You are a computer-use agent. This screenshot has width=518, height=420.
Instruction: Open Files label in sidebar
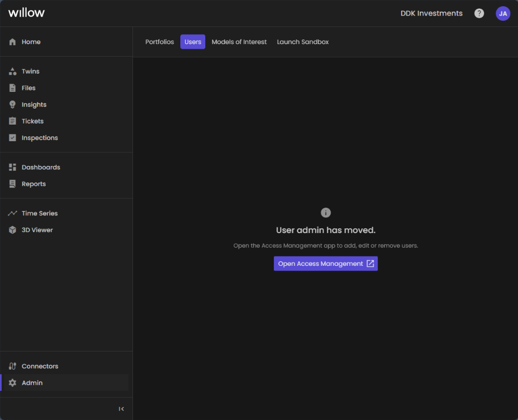[x=29, y=88]
